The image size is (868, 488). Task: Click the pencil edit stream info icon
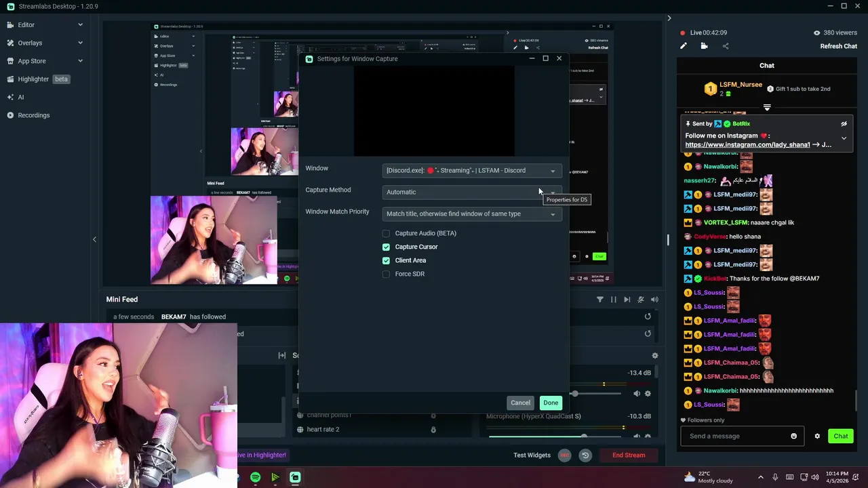tap(684, 46)
